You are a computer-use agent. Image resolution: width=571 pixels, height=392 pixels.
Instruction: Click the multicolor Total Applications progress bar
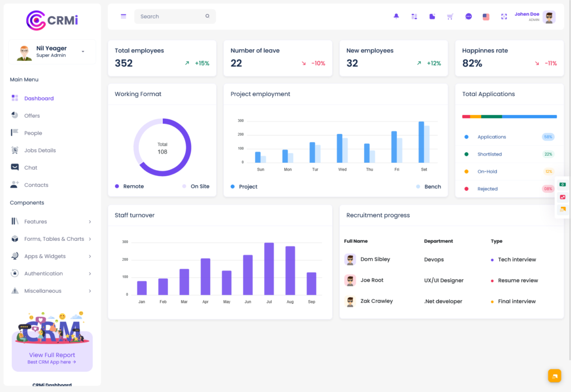coord(509,116)
